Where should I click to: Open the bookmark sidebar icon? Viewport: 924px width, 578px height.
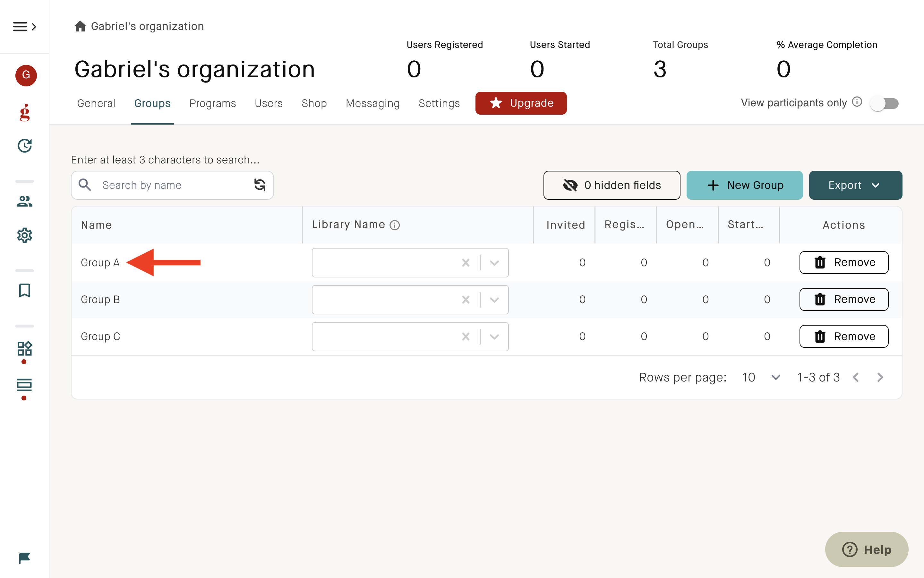point(25,291)
